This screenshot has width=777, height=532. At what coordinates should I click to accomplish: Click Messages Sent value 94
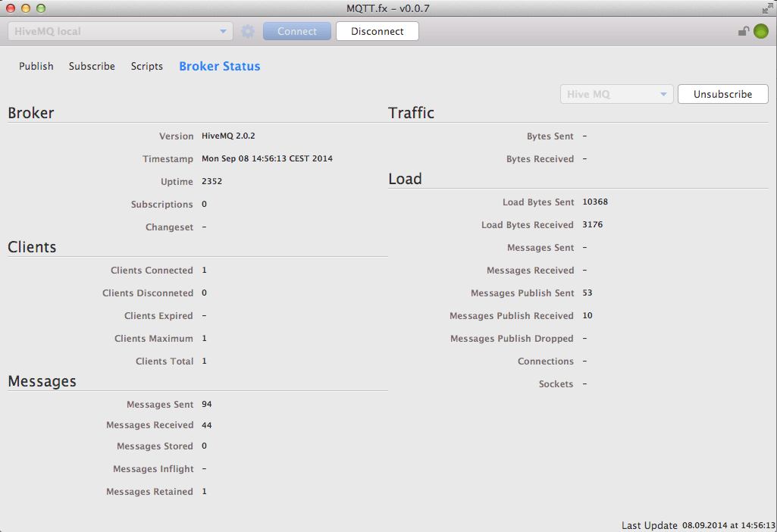coord(207,404)
